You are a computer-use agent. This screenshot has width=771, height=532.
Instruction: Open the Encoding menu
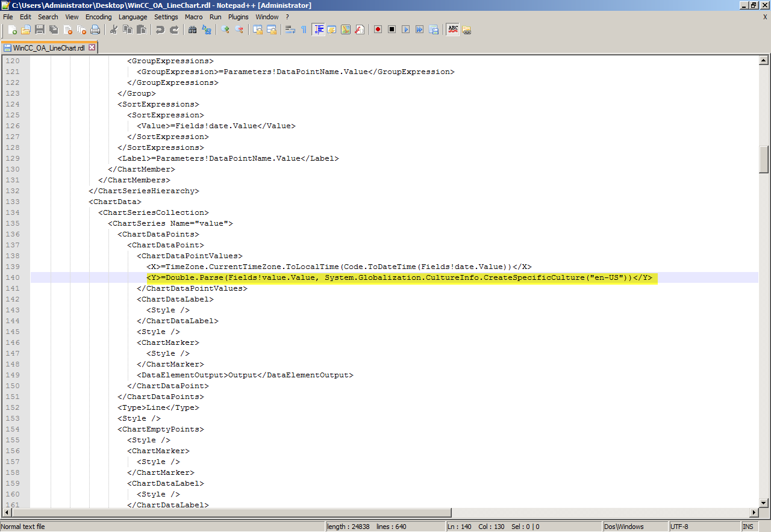click(x=98, y=17)
